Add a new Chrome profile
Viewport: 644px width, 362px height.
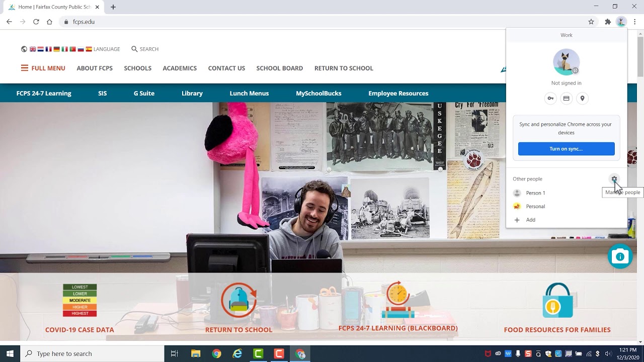567,220
